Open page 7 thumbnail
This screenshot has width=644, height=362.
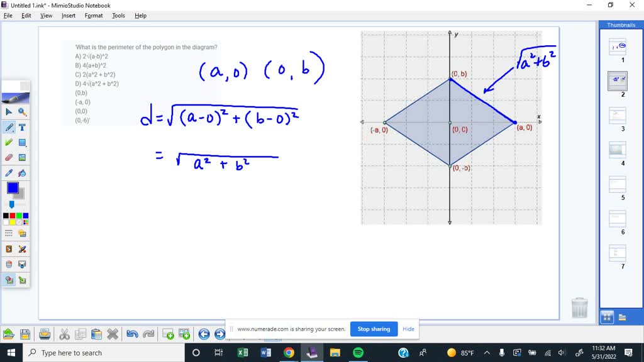tap(618, 253)
